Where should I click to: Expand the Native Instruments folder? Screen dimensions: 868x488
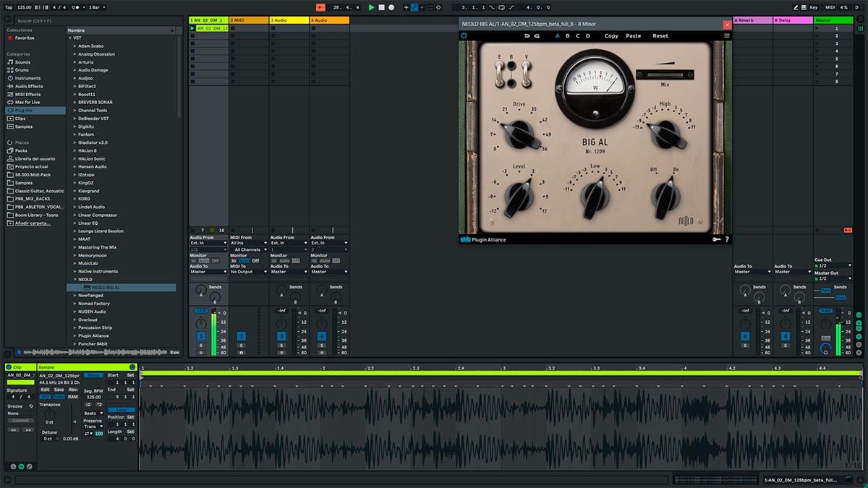tap(75, 271)
